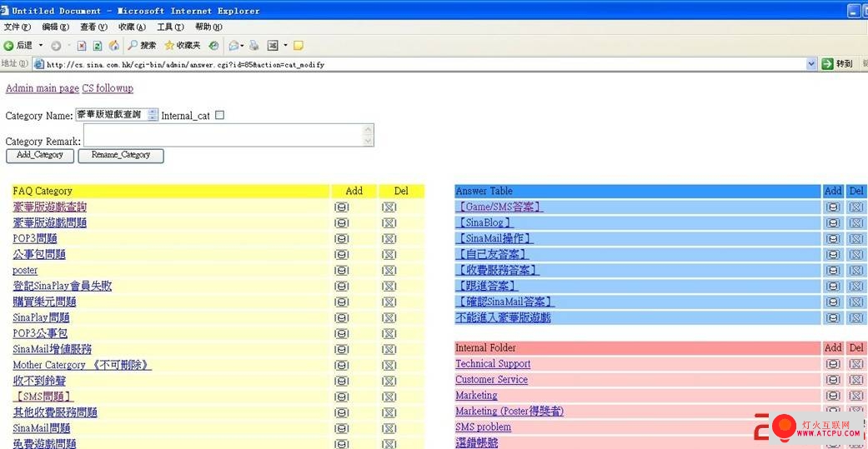Click the Add icon for 購買樂元問題
The width and height of the screenshot is (868, 449).
point(342,302)
